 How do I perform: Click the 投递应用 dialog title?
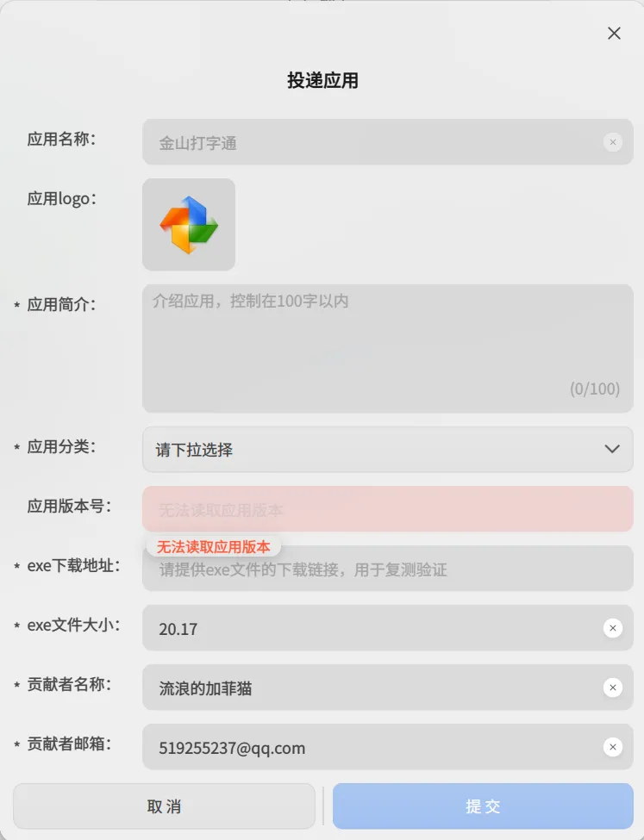[x=322, y=80]
